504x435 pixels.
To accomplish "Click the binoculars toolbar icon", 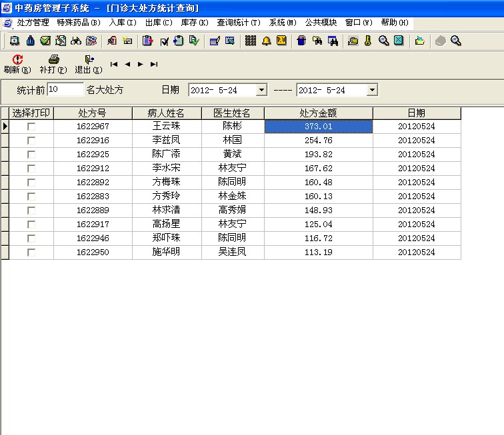I will coord(76,41).
